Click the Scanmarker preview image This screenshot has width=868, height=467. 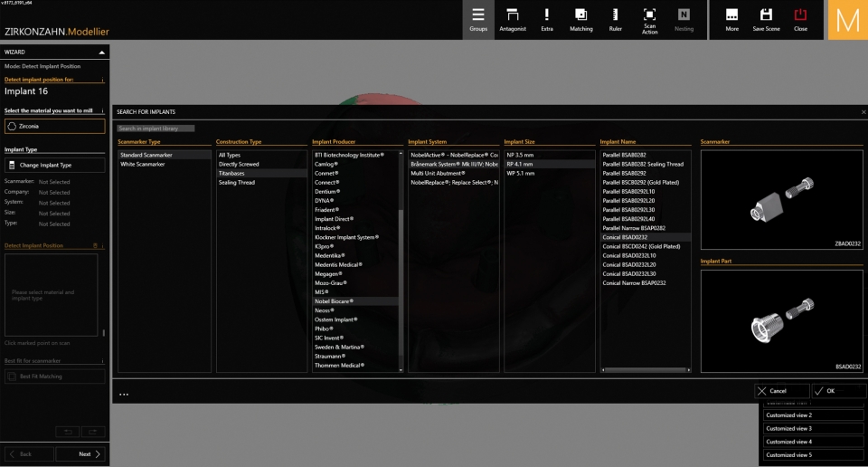[x=781, y=199]
